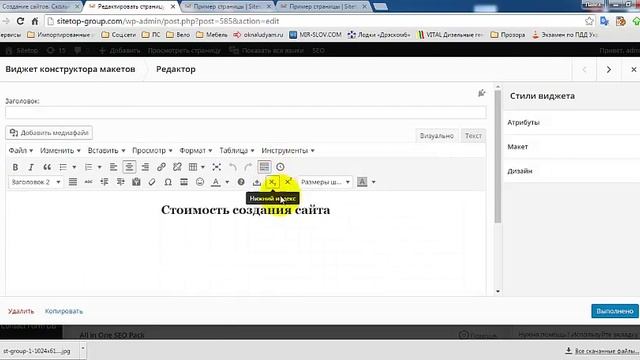Apply strikethrough formatting
640x360 pixels.
pos(88,182)
